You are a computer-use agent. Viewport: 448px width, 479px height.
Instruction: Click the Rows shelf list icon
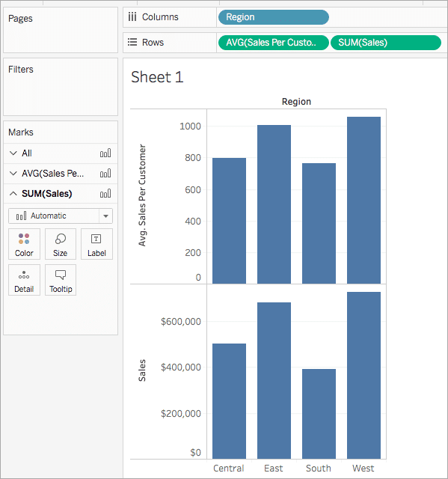pos(132,42)
